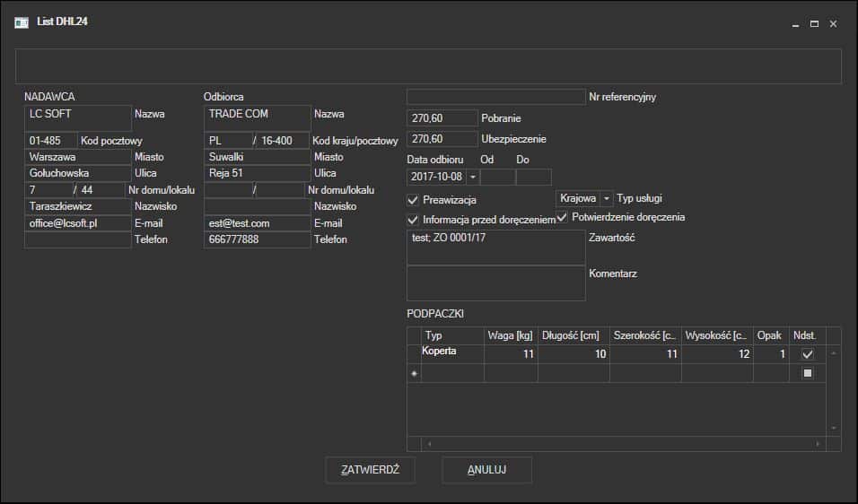The image size is (858, 504).
Task: Check Ndst. checkbox in the new row
Action: 807,373
